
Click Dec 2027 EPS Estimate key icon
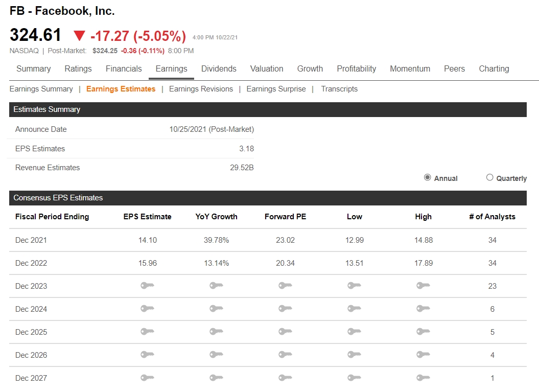[x=148, y=378]
